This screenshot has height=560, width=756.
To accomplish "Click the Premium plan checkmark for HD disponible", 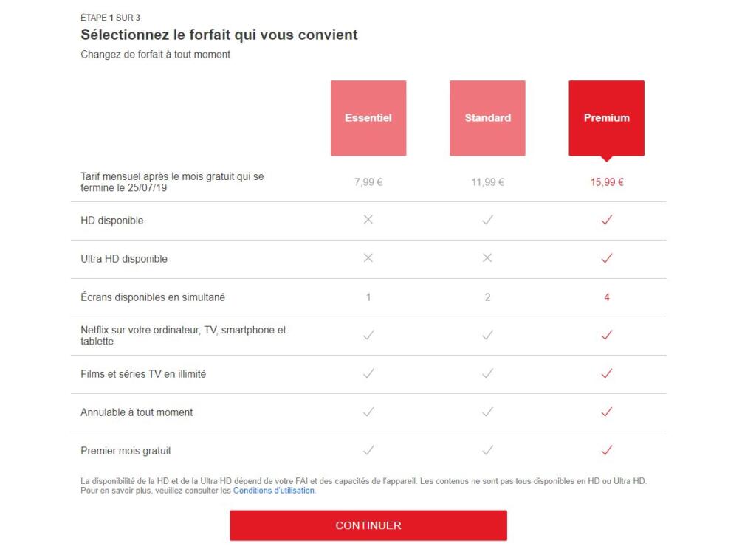I will [x=605, y=220].
